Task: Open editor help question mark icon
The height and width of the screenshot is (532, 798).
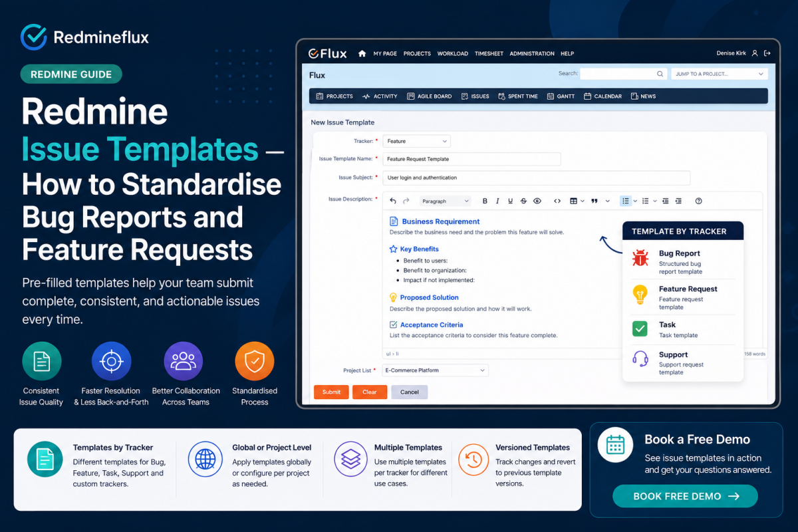Action: (698, 201)
